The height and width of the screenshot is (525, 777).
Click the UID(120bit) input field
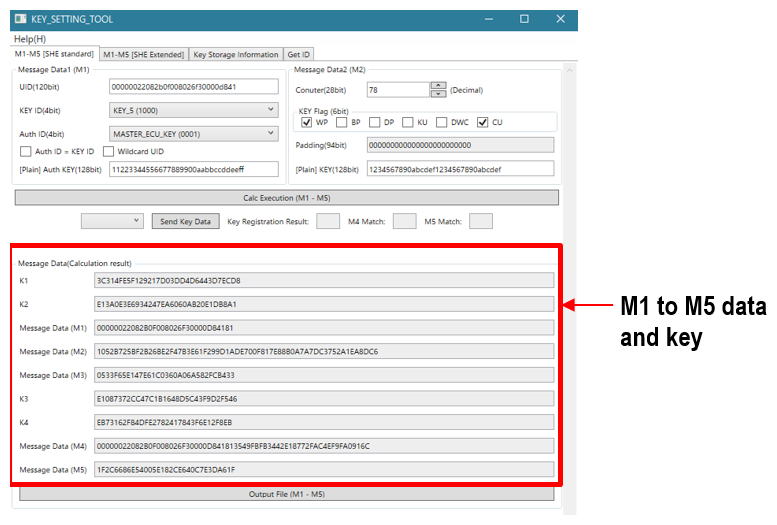point(194,87)
